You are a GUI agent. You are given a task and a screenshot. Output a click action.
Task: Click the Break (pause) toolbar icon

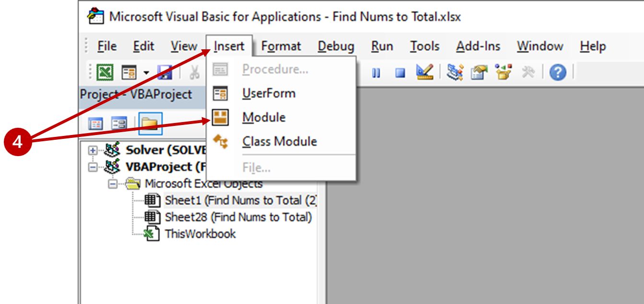click(376, 73)
